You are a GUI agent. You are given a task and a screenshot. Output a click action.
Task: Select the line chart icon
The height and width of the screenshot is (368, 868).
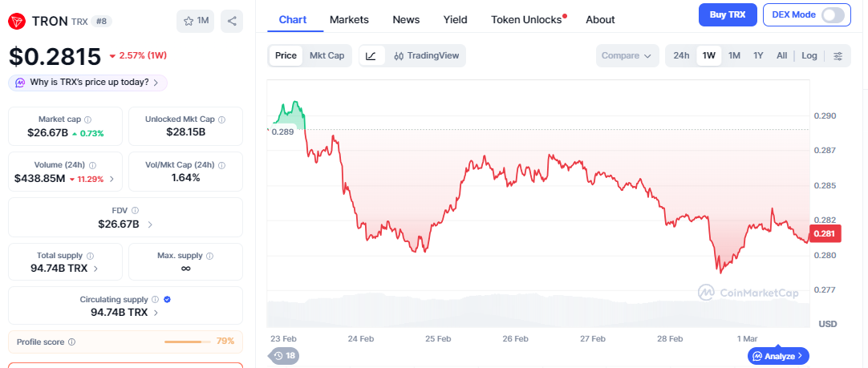click(x=371, y=55)
